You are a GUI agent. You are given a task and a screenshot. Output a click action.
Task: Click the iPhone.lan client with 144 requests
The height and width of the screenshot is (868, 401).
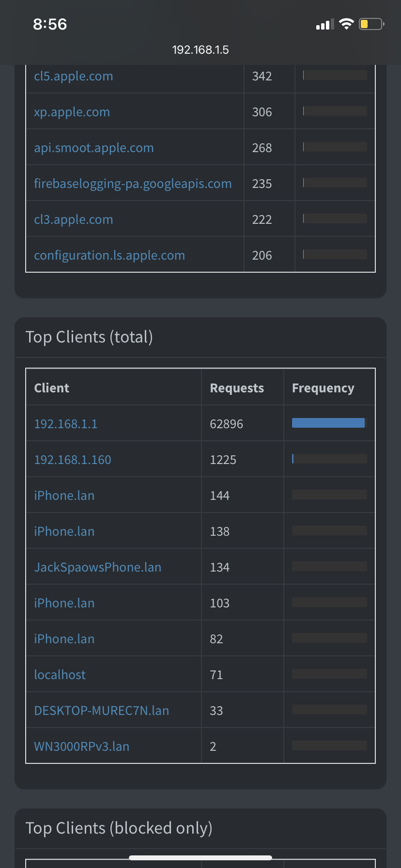tap(64, 496)
